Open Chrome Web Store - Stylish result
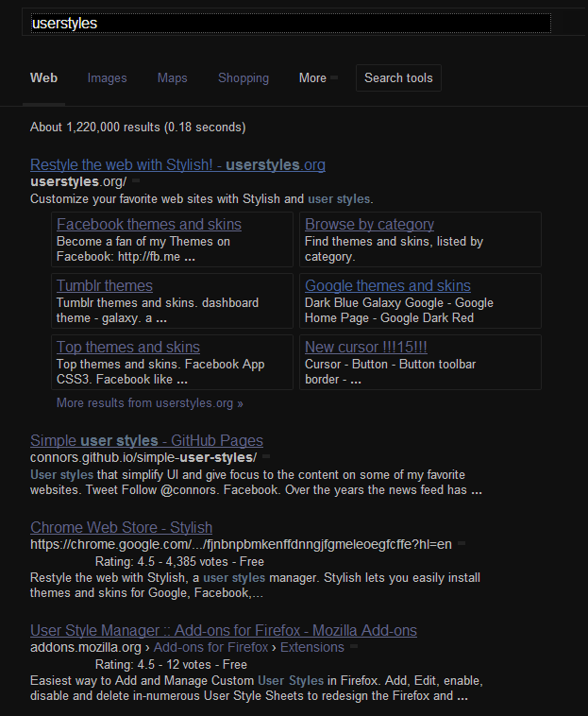Screen dimensions: 588x716 (122, 527)
